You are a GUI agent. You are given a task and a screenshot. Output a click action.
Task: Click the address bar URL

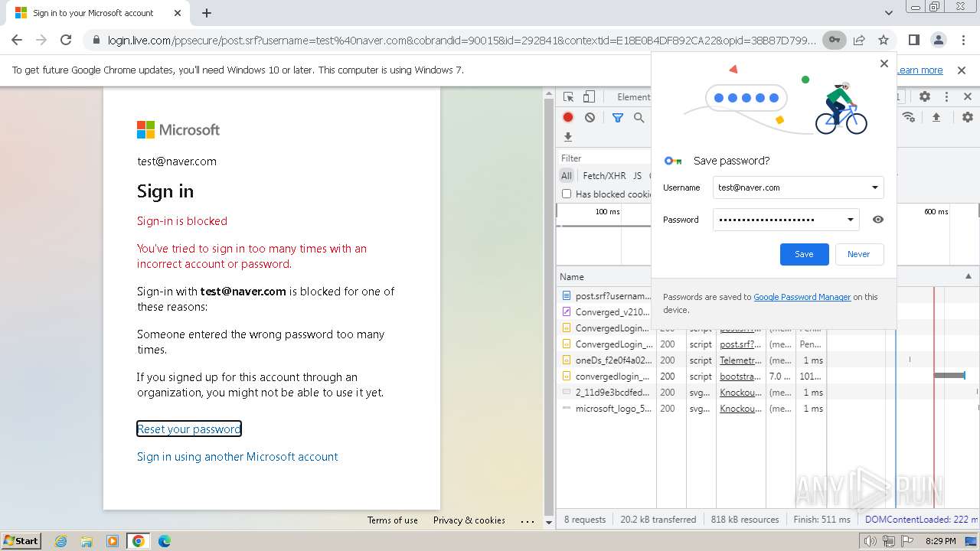coord(462,40)
